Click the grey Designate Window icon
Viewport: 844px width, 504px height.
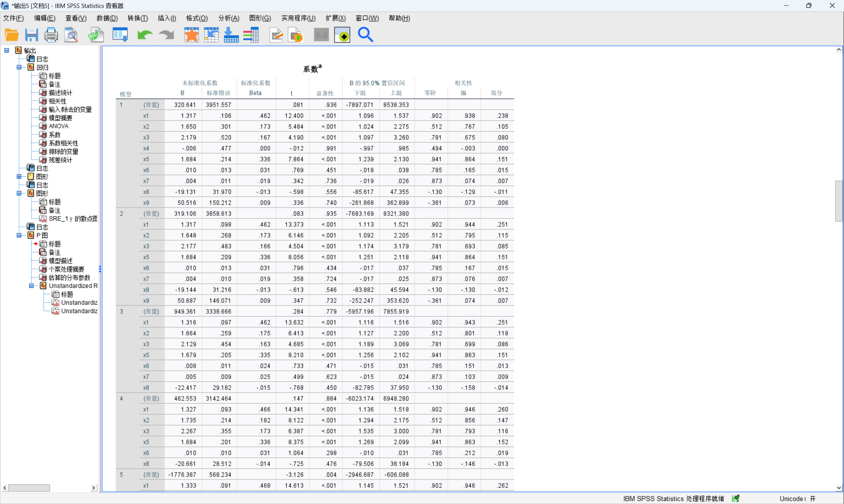[321, 35]
